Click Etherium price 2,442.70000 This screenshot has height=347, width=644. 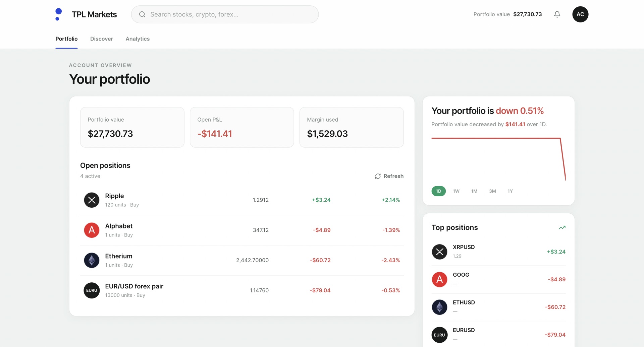[252, 260]
